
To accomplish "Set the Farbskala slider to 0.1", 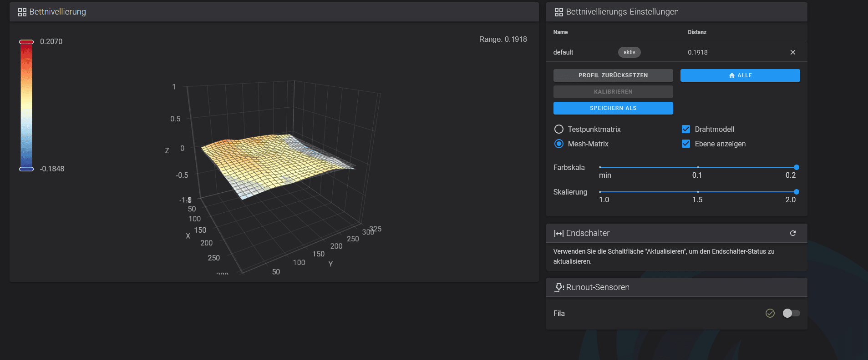I will coord(698,167).
